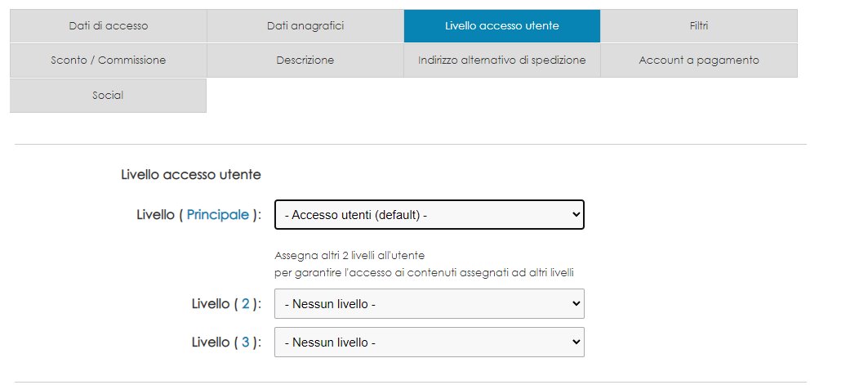Select the Livello accesso utente tab
The height and width of the screenshot is (385, 868).
point(502,26)
